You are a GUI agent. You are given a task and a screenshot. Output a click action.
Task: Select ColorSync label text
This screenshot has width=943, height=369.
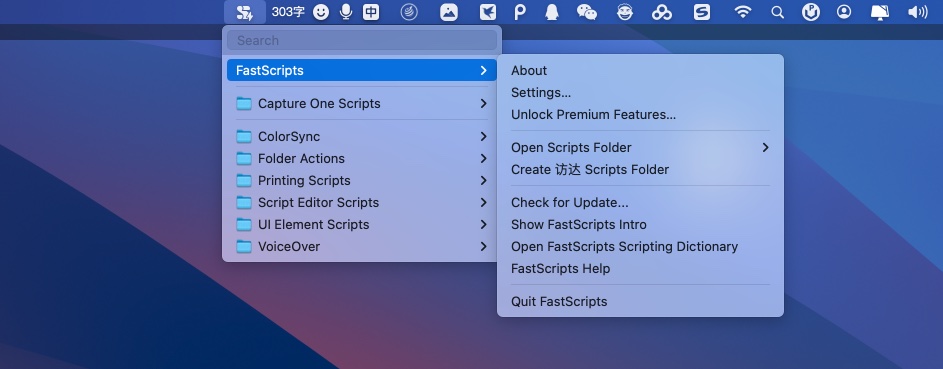point(289,136)
